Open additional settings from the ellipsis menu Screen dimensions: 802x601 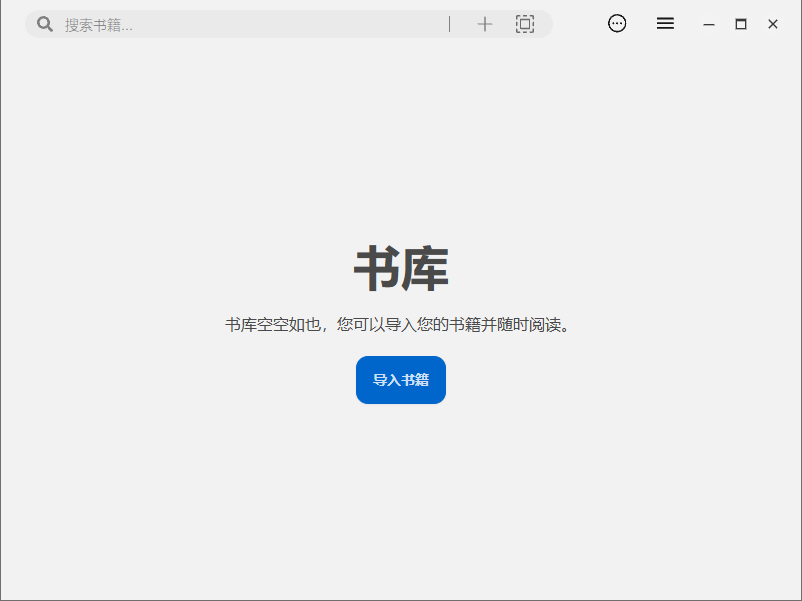[617, 23]
